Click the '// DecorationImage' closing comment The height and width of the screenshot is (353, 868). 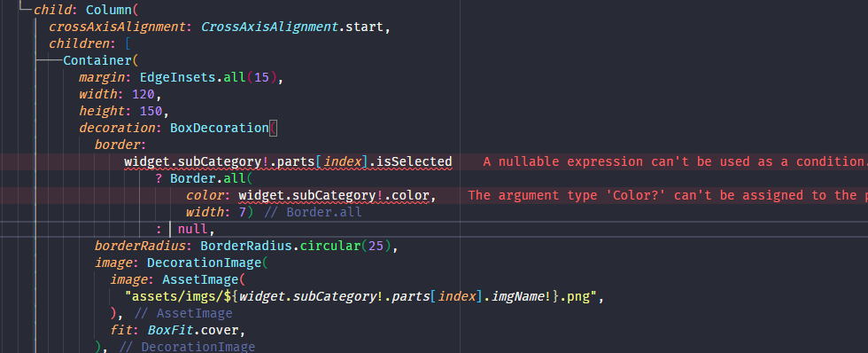point(187,347)
